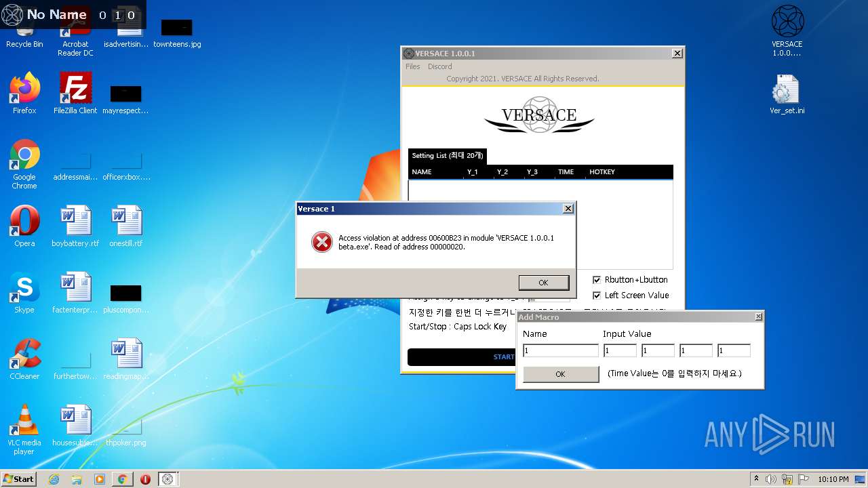Open the Recycle Bin desktop icon
The height and width of the screenshot is (488, 868).
click(x=24, y=30)
